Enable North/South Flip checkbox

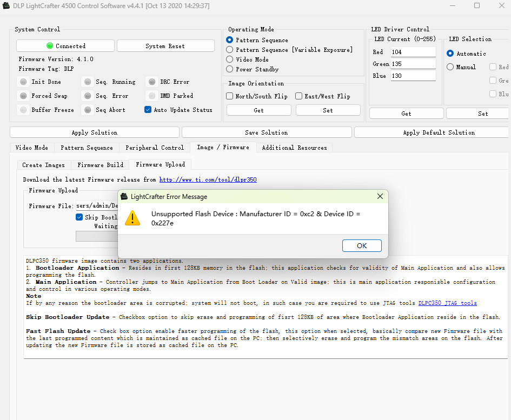click(229, 96)
